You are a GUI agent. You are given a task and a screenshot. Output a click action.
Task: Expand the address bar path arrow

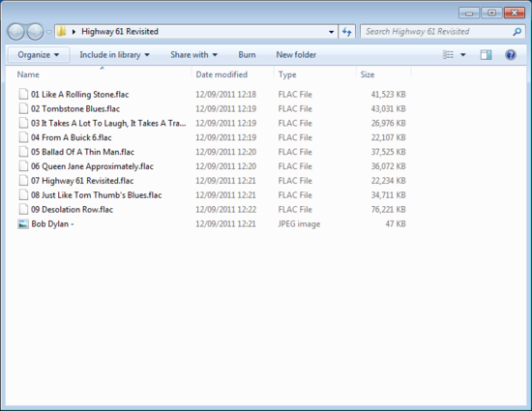click(x=74, y=32)
